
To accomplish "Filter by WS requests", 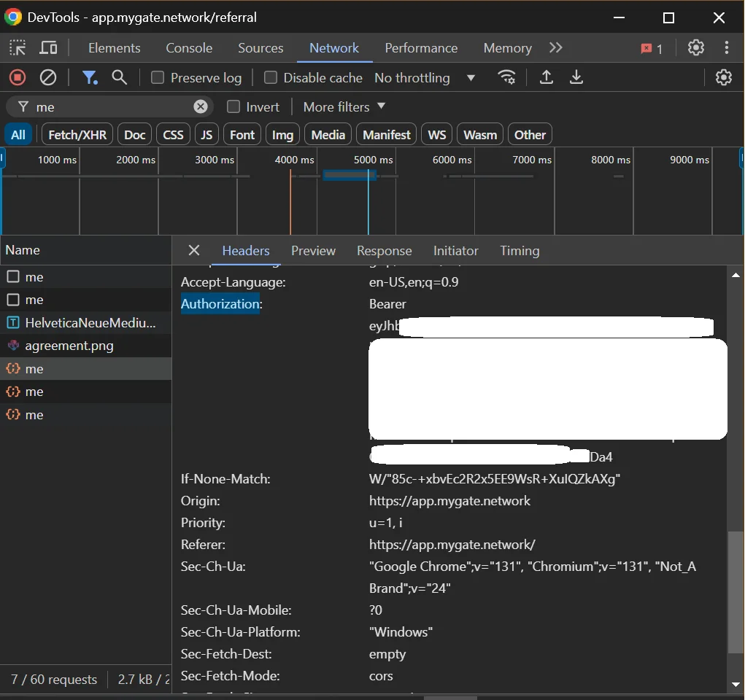I will [x=436, y=135].
